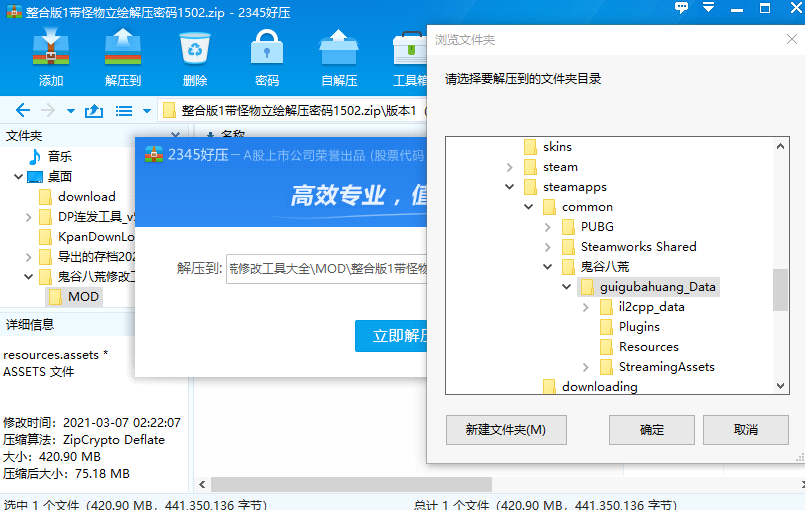The image size is (805, 510).
Task: Expand the StreamingAssets folder node
Action: (585, 367)
